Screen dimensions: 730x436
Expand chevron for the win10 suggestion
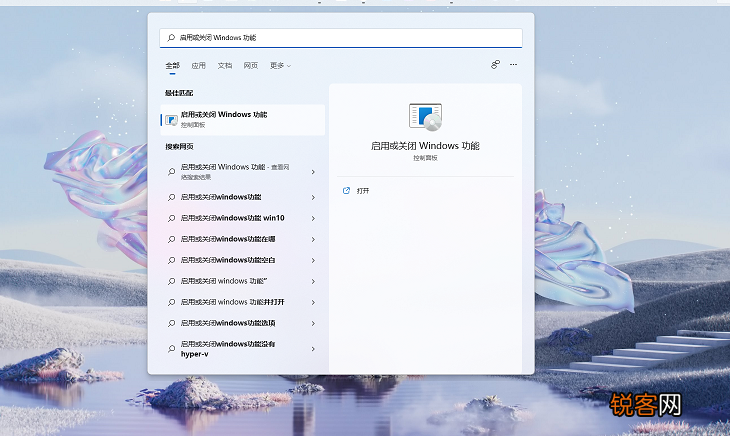coord(313,218)
